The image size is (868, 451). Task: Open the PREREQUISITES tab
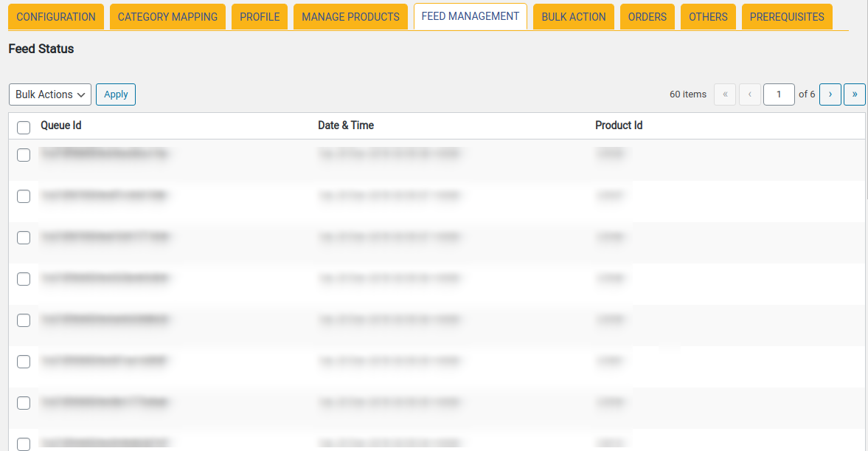coord(787,16)
